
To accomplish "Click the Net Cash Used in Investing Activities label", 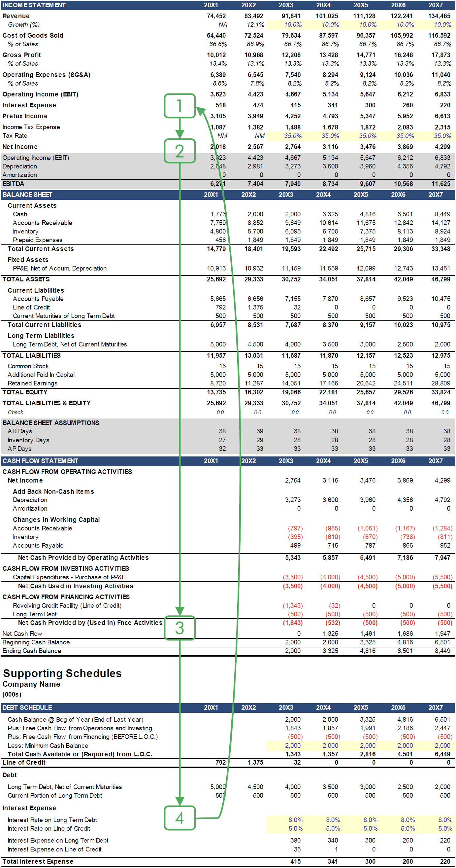I will click(x=75, y=586).
